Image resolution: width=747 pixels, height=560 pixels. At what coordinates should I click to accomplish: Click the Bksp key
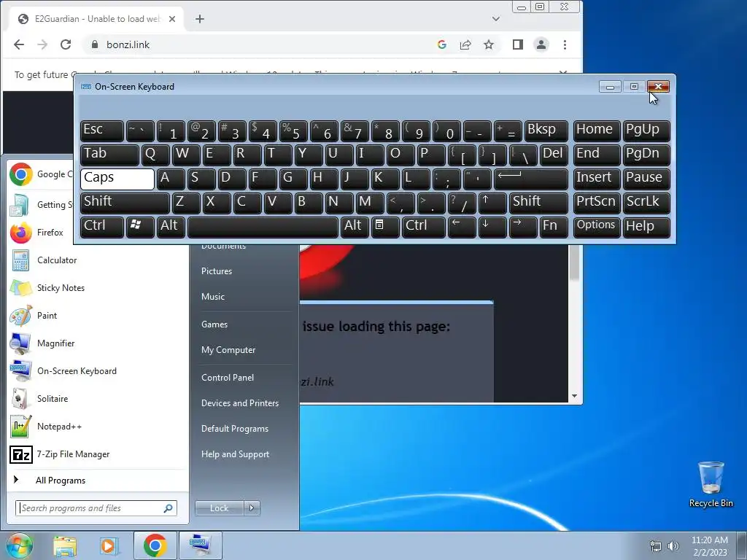pyautogui.click(x=546, y=131)
